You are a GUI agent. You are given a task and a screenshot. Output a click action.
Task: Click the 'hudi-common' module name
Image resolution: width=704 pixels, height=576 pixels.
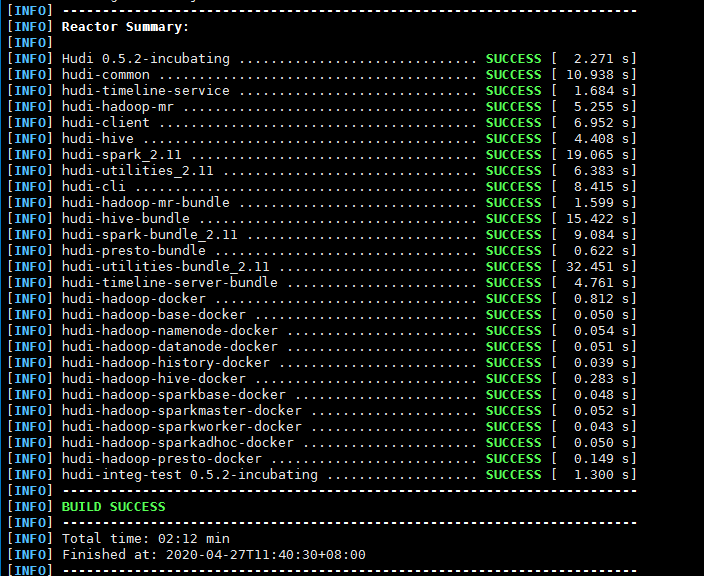click(x=106, y=75)
